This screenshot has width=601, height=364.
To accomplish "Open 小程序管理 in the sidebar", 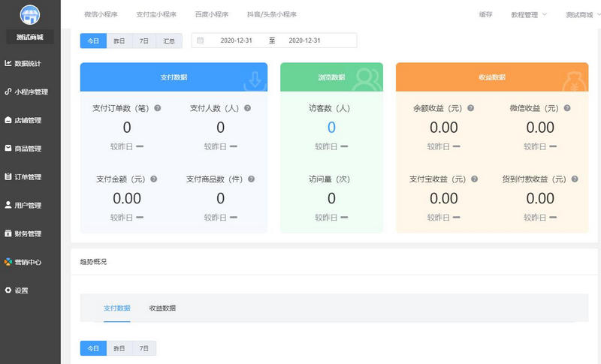I will tap(31, 92).
